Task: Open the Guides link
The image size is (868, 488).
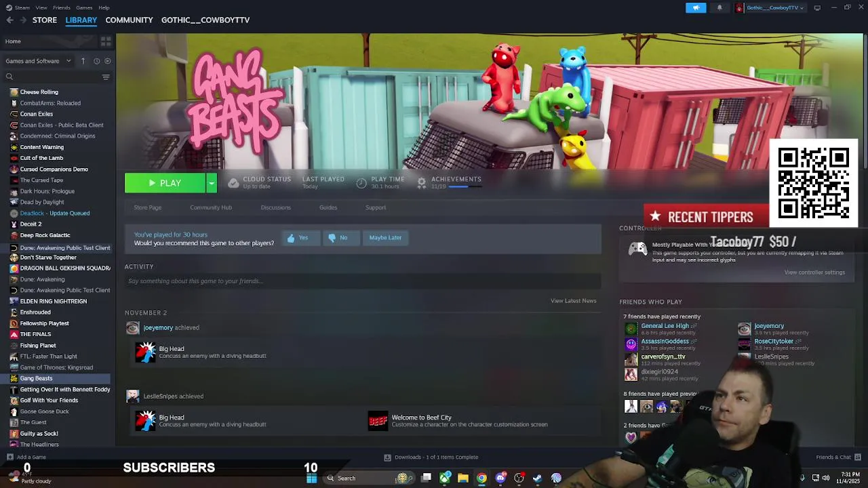Action: 328,207
